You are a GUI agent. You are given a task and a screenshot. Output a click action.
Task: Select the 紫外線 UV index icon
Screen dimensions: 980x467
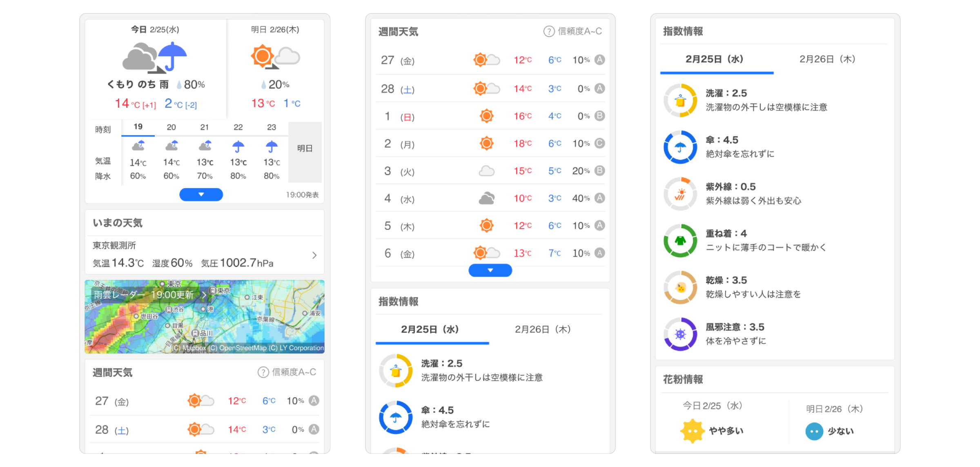pos(680,194)
